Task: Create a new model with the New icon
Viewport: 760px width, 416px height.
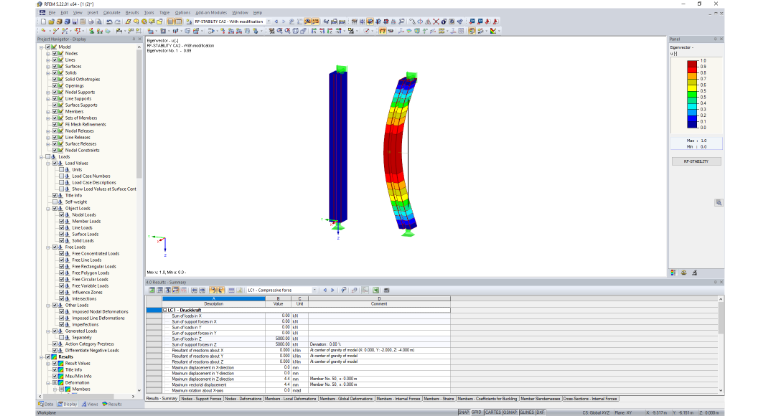Action: point(44,22)
